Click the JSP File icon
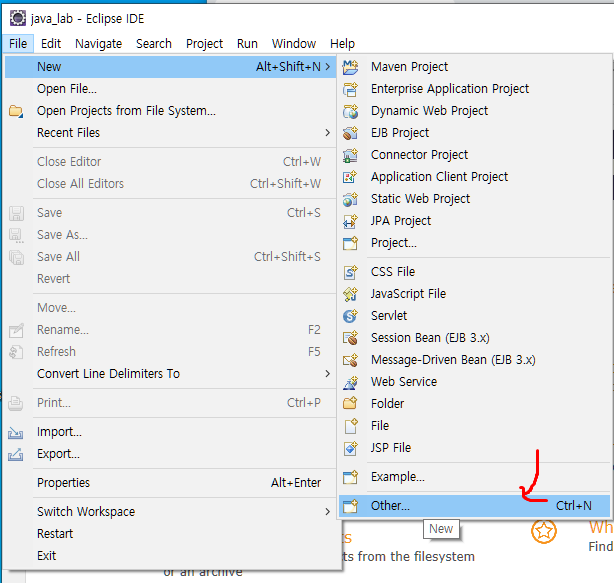The width and height of the screenshot is (614, 583). point(350,448)
